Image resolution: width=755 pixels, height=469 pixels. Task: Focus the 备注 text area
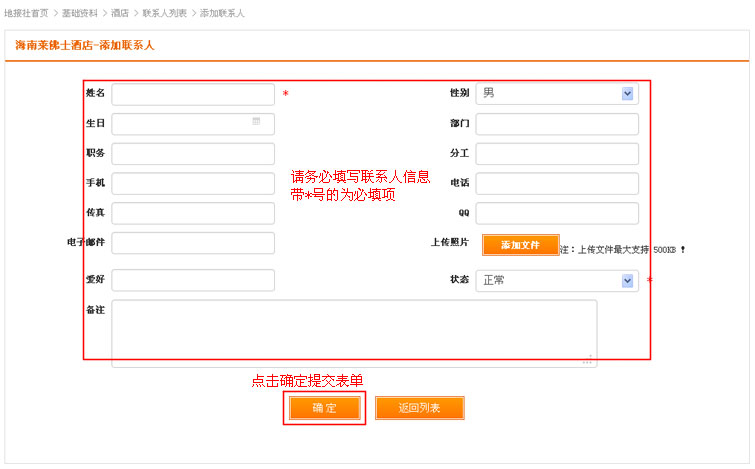pos(354,333)
